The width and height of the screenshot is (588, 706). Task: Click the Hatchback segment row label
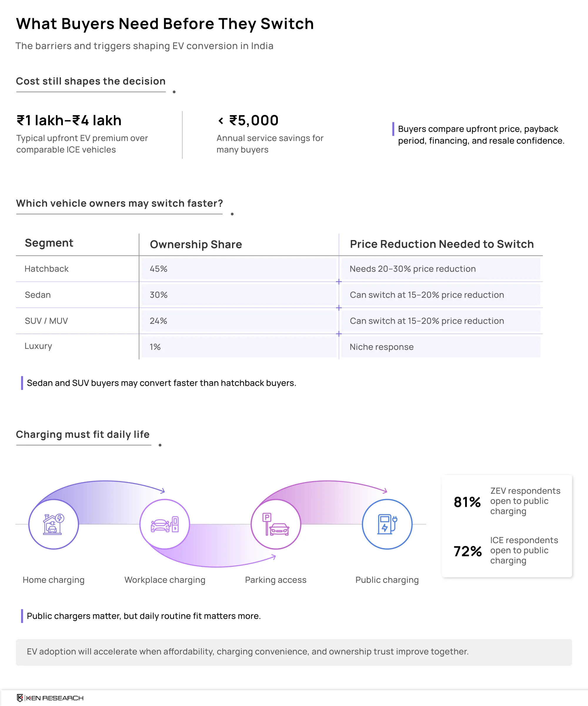46,269
